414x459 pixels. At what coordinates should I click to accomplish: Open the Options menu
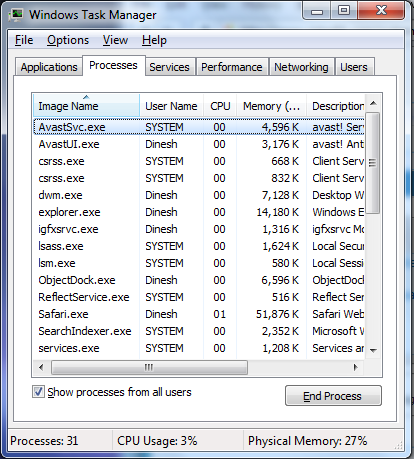tap(68, 40)
